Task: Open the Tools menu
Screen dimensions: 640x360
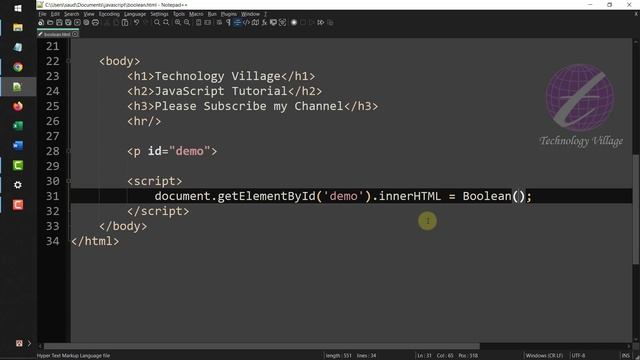Action: [178, 14]
